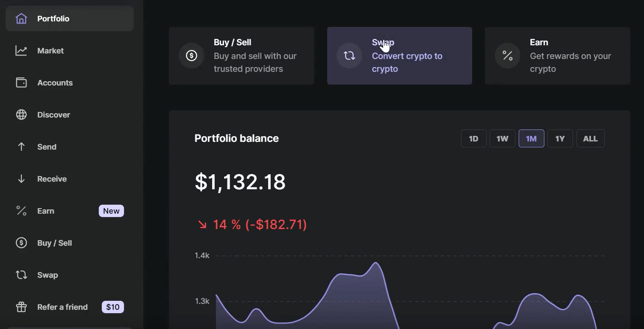Select the 1W time range
This screenshot has width=644, height=329.
coord(502,139)
